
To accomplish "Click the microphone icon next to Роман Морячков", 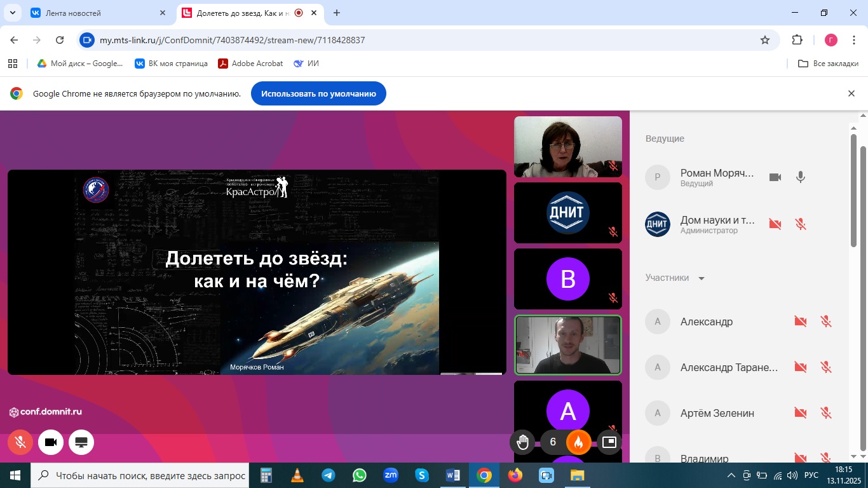I will [x=801, y=177].
